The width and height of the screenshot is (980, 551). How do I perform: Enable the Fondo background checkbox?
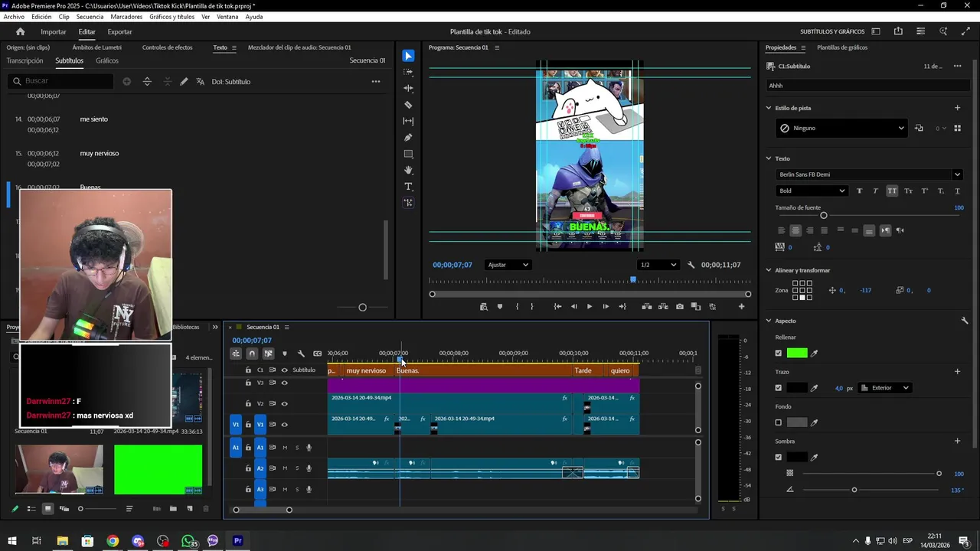pyautogui.click(x=779, y=422)
